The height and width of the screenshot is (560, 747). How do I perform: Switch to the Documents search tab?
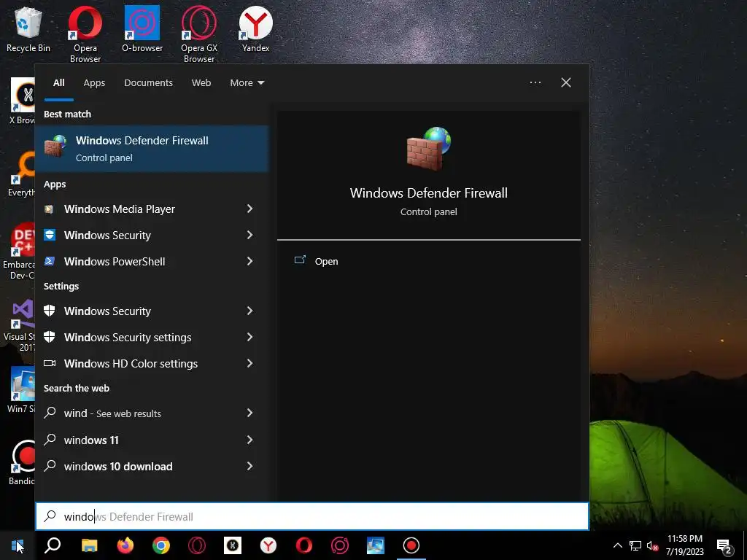pos(148,83)
